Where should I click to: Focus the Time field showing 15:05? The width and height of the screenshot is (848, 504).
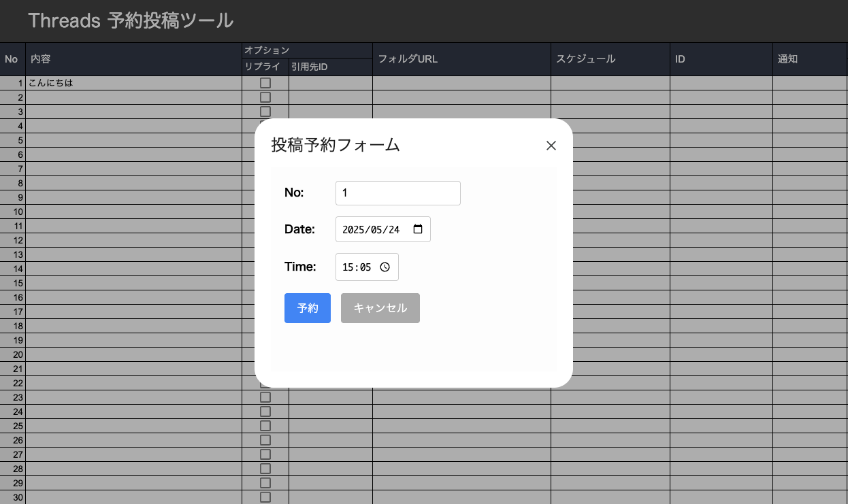[367, 267]
